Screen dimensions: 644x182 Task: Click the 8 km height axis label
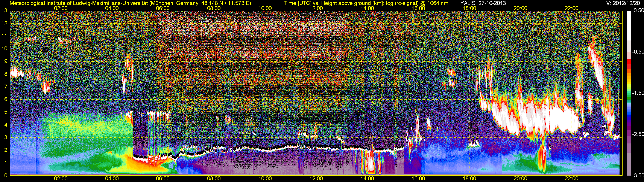pyautogui.click(x=6, y=74)
